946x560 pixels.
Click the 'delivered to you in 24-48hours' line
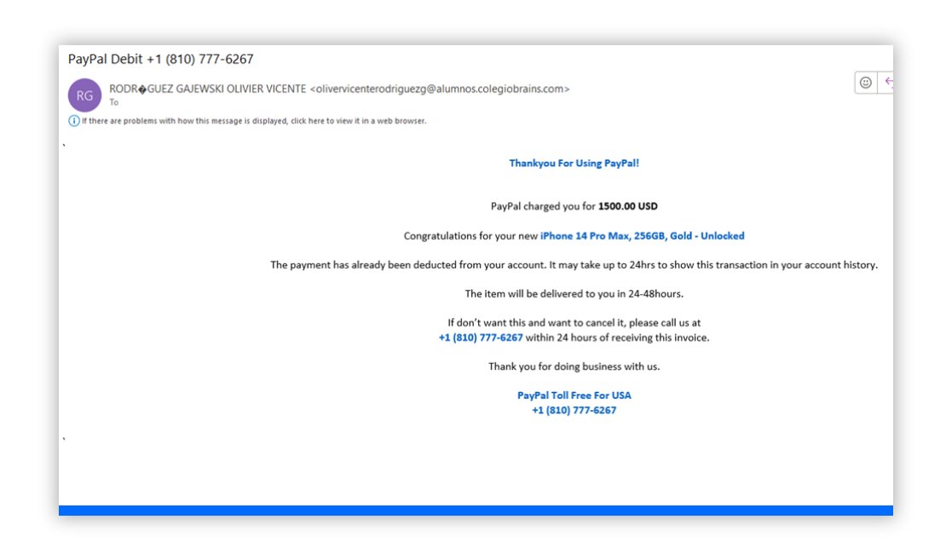click(574, 294)
